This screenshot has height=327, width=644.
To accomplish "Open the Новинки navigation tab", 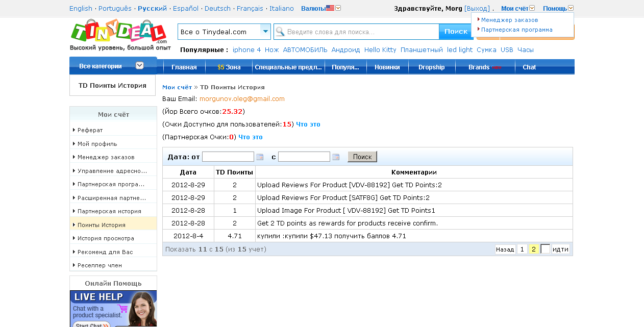I will [x=387, y=67].
